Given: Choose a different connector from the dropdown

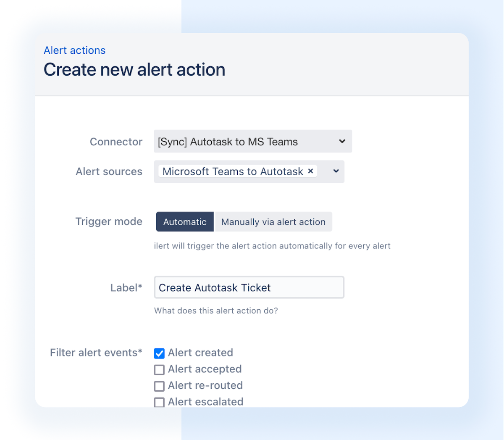Looking at the screenshot, I should (x=252, y=141).
